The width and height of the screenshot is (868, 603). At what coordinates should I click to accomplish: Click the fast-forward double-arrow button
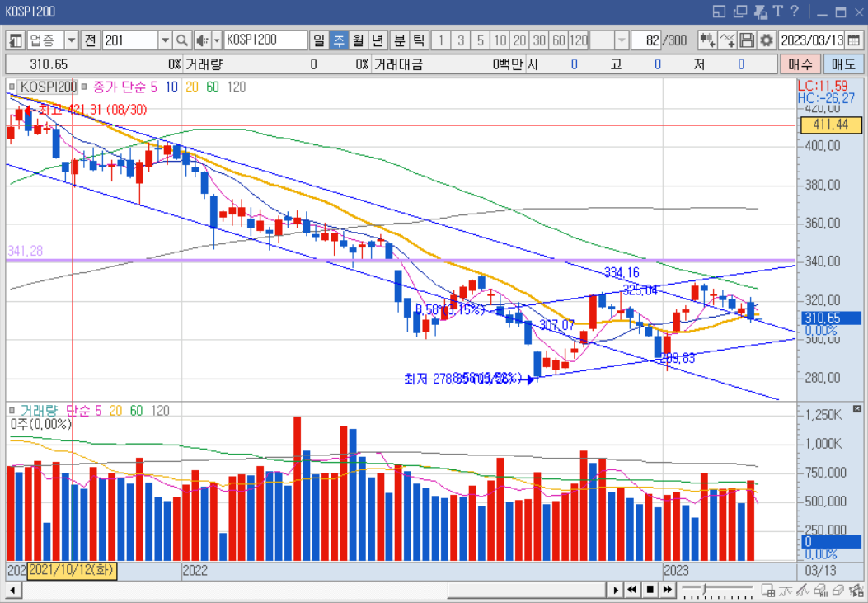[669, 590]
